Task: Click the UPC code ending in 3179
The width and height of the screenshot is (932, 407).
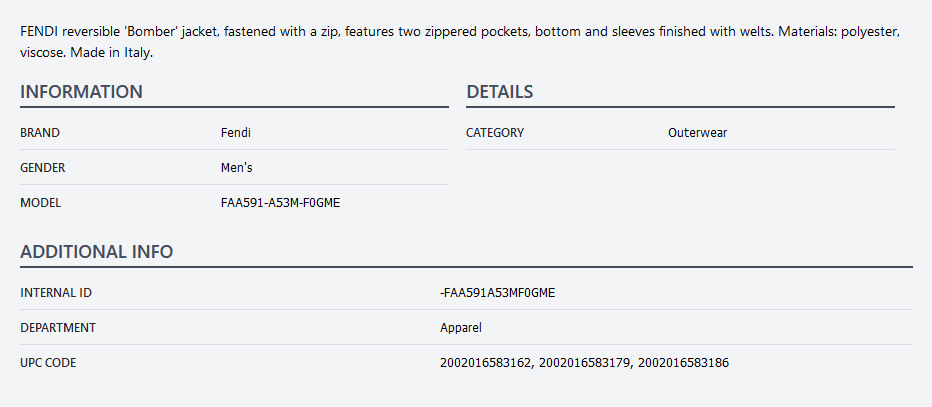Action: click(584, 363)
